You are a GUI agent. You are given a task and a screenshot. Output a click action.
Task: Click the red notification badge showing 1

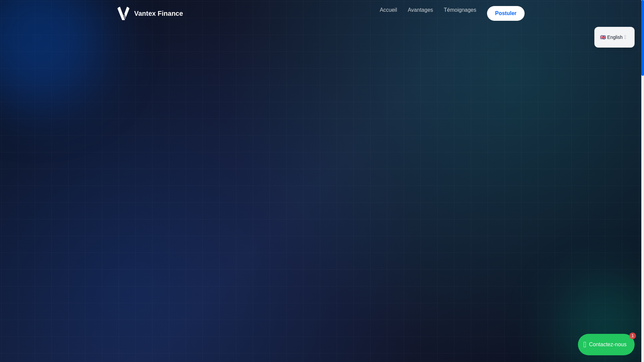click(632, 336)
